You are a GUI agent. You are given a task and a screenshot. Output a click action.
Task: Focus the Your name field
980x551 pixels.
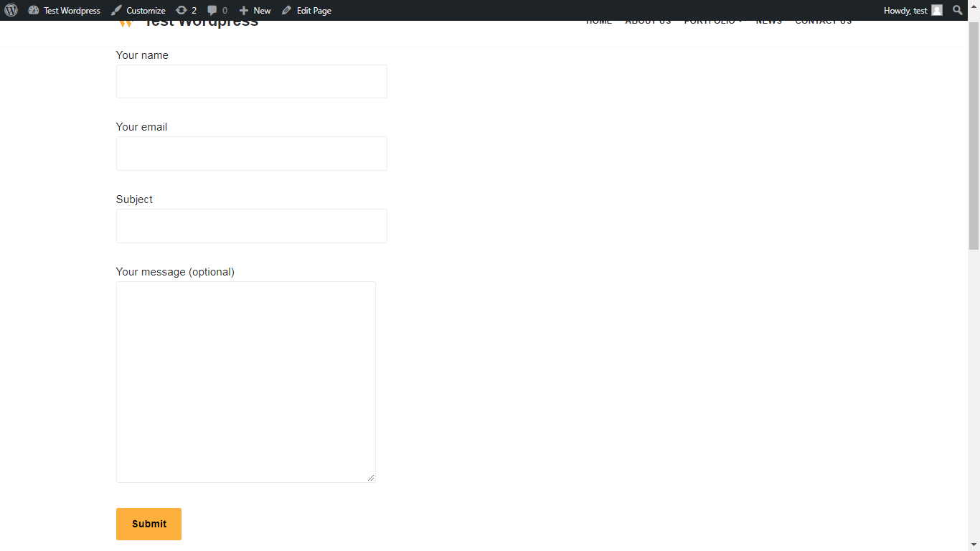[252, 81]
